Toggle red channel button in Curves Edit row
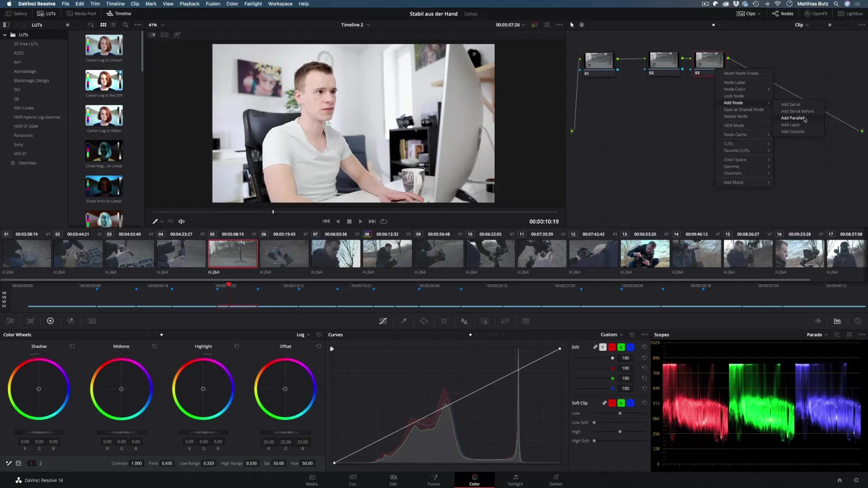Screen dimensions: 868x488 pyautogui.click(x=612, y=347)
